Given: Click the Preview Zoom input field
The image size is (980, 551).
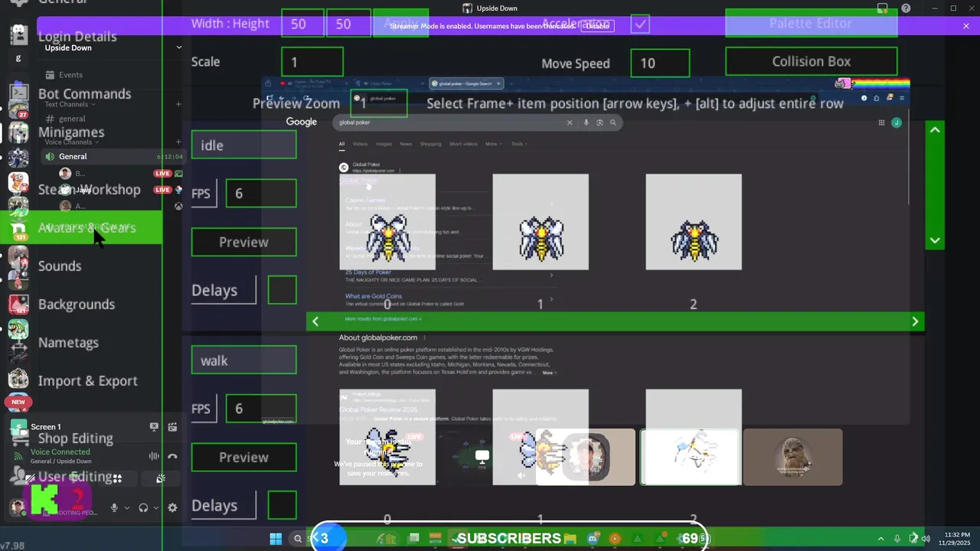Looking at the screenshot, I should pyautogui.click(x=379, y=103).
